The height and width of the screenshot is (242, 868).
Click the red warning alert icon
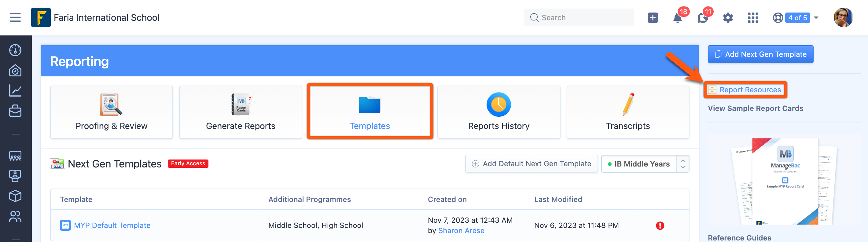coord(660,226)
